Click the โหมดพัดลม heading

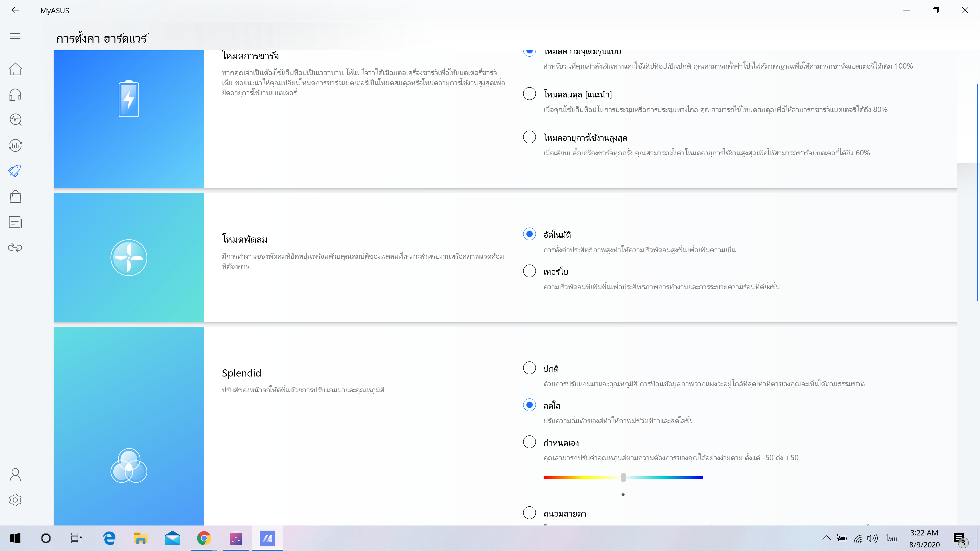coord(245,239)
